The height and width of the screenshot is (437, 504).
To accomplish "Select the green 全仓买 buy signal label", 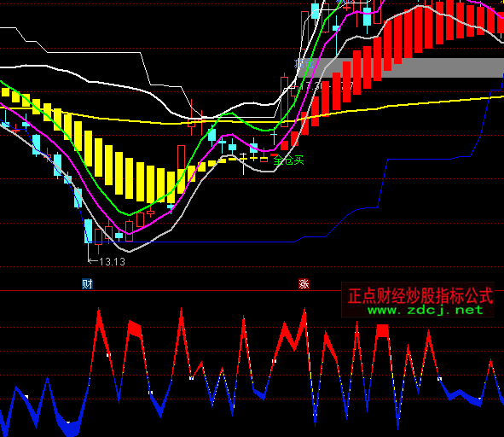I will (288, 160).
